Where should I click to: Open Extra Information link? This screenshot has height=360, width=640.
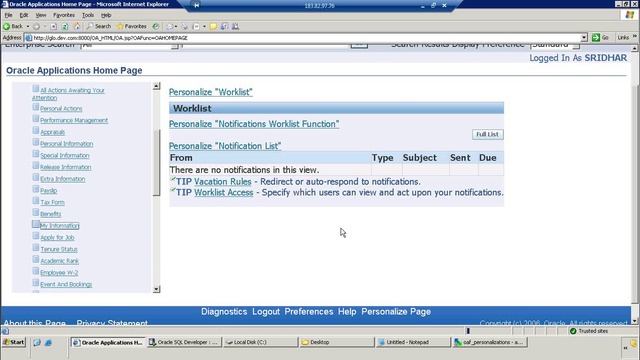(x=62, y=179)
